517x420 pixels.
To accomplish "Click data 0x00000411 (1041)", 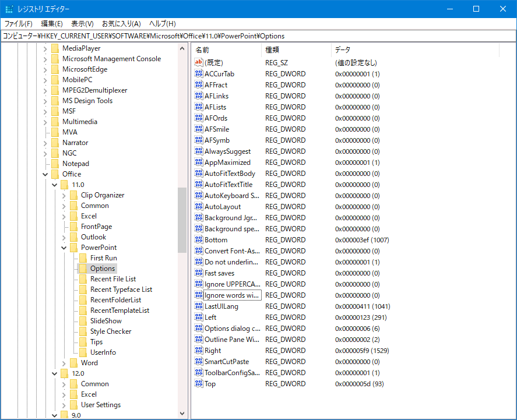I will [x=363, y=306].
